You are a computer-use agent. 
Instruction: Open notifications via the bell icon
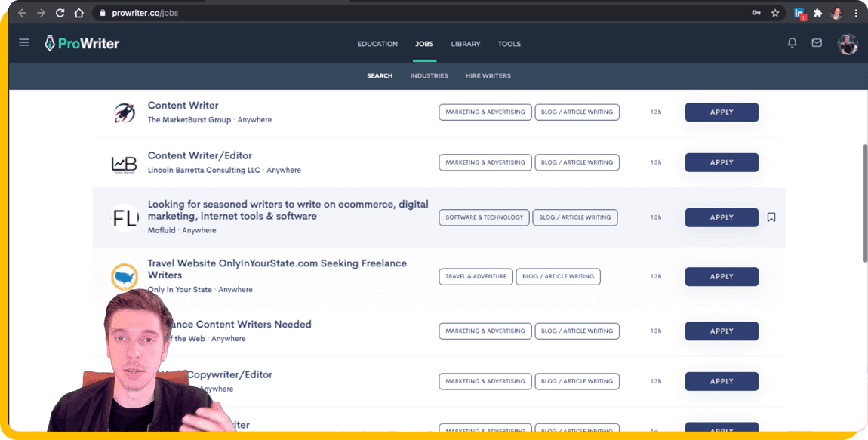tap(792, 43)
